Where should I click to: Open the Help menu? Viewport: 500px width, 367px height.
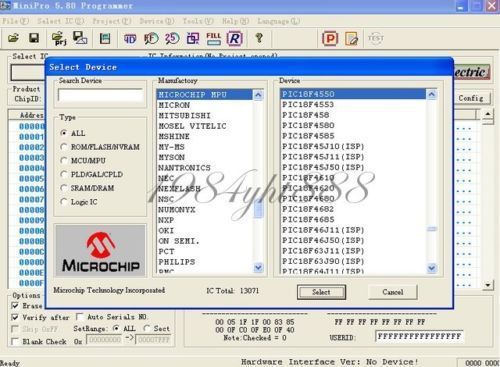click(x=235, y=21)
